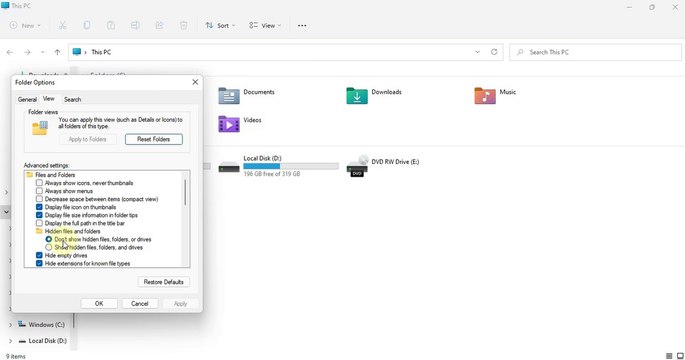This screenshot has height=360, width=685.
Task: Click the Reset Folders button
Action: click(154, 139)
